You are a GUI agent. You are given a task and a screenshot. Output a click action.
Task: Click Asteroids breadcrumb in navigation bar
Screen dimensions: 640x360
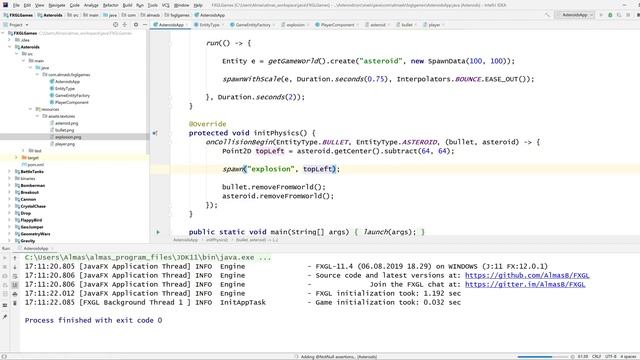[50, 15]
